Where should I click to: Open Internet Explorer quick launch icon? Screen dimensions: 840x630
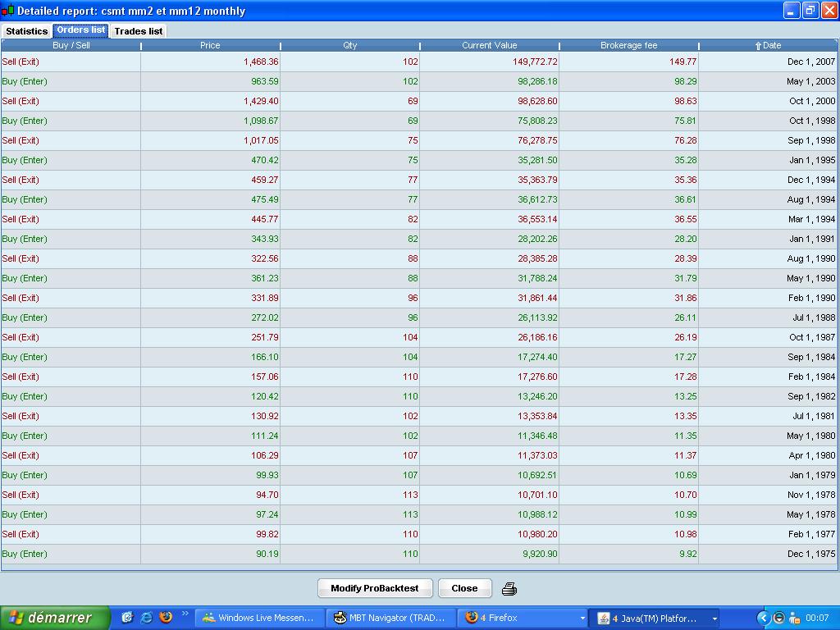(146, 617)
